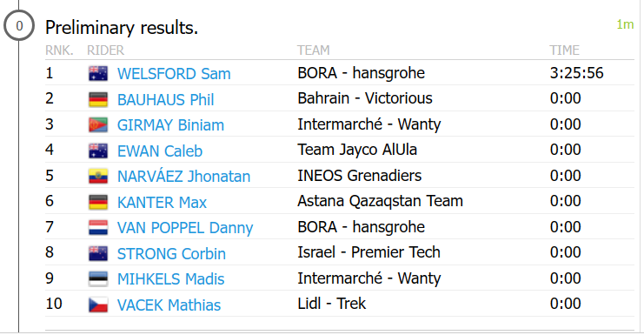Open rider profile BAUHAUS Phil
Viewport: 644px width, 335px height.
coord(165,100)
